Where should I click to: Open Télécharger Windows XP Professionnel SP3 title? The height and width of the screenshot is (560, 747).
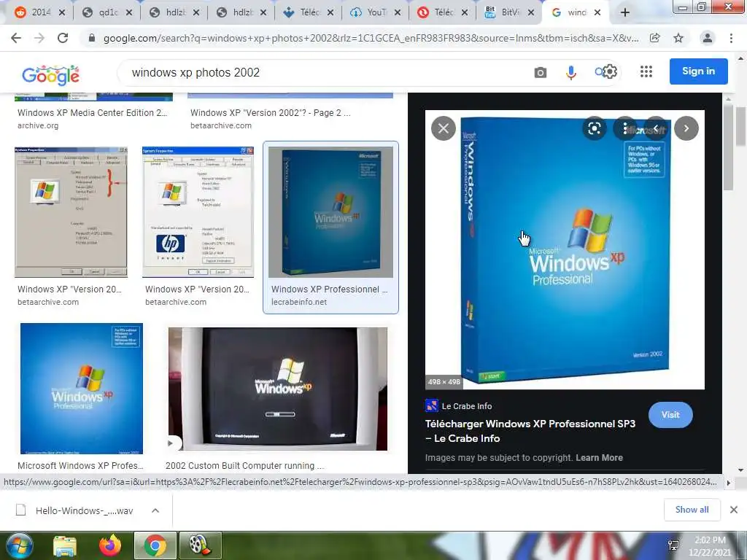tap(530, 431)
